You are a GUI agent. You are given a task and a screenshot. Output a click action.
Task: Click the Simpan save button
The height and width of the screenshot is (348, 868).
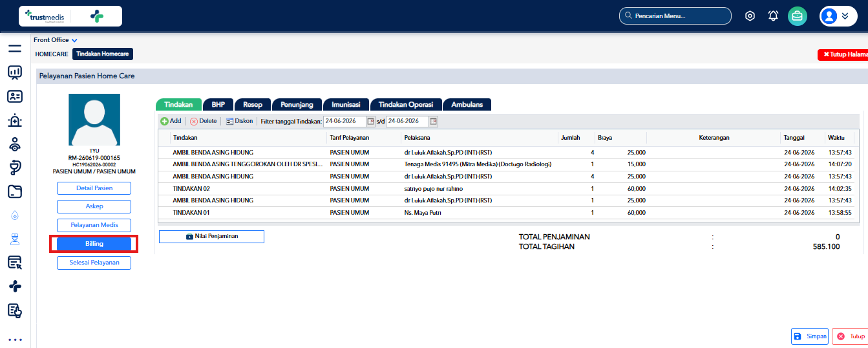point(810,336)
